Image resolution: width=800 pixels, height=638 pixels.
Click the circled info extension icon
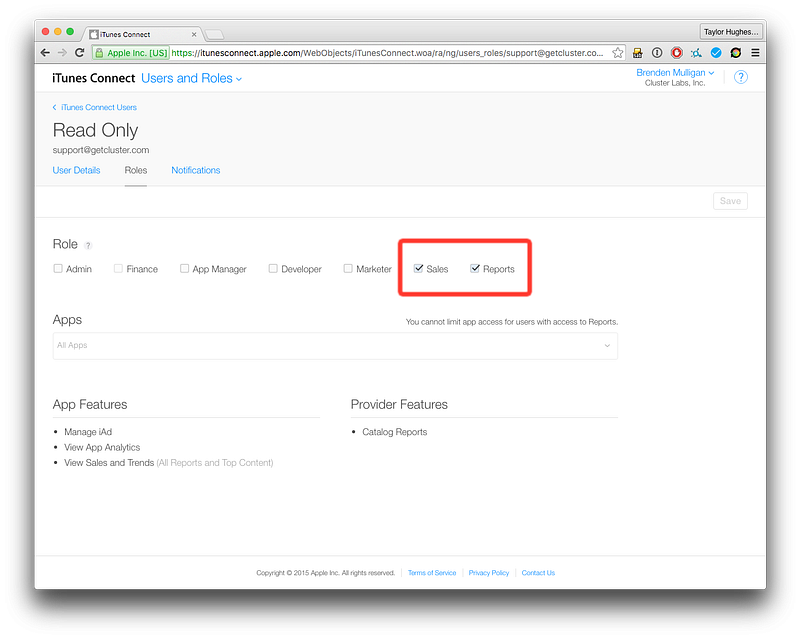[657, 53]
